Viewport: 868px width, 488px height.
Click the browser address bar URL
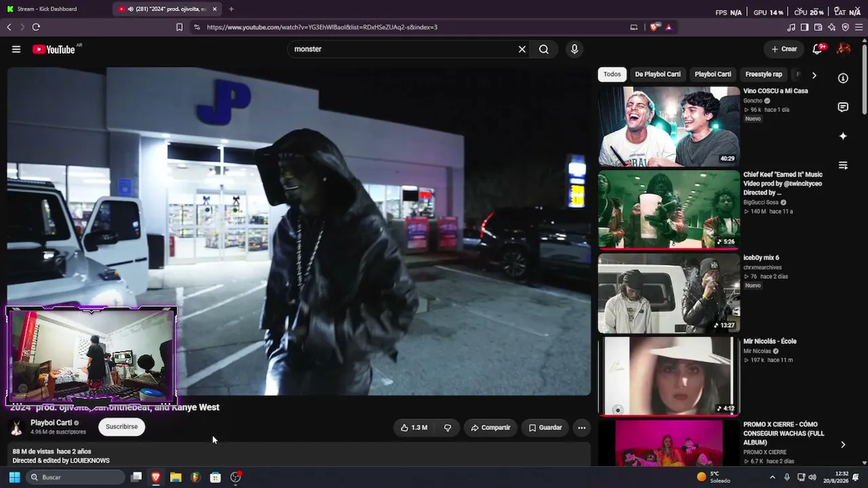(322, 27)
